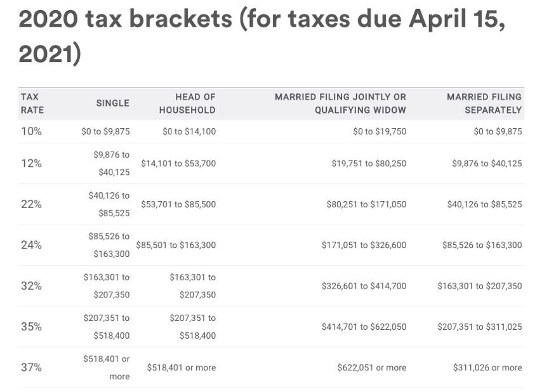Select the MARRIED FILING SEPARATELY column header
Image resolution: width=549 pixels, height=392 pixels.
coord(484,103)
